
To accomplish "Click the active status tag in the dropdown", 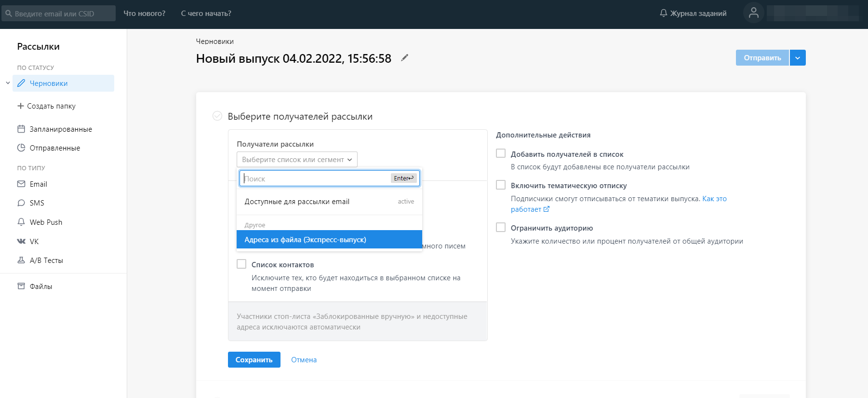I will [x=406, y=202].
